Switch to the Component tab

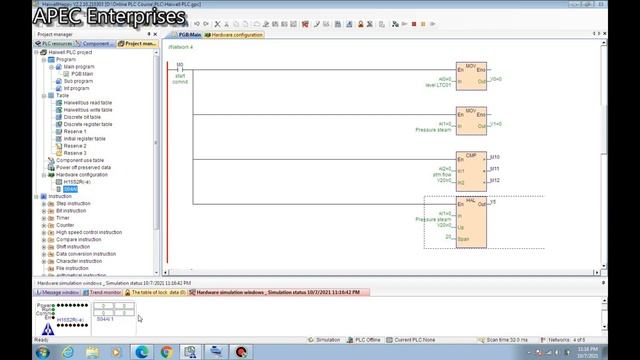(96, 43)
